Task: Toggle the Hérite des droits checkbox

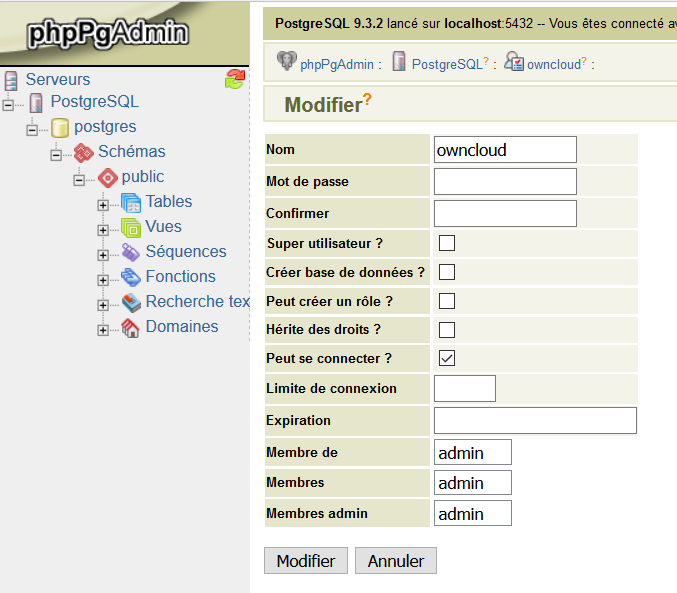Action: click(x=447, y=330)
